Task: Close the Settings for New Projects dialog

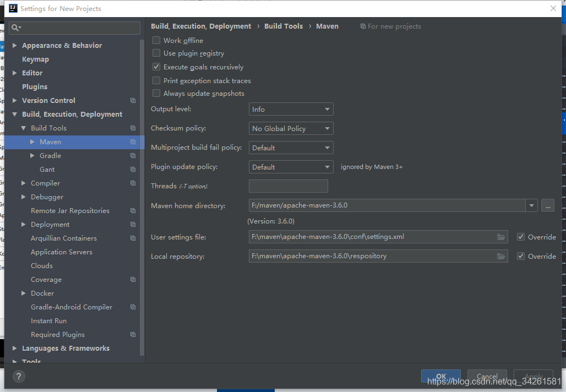Action: 553,8
